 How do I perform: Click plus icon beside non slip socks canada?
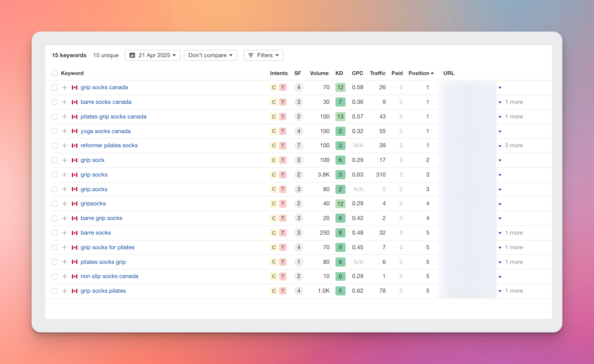(65, 276)
